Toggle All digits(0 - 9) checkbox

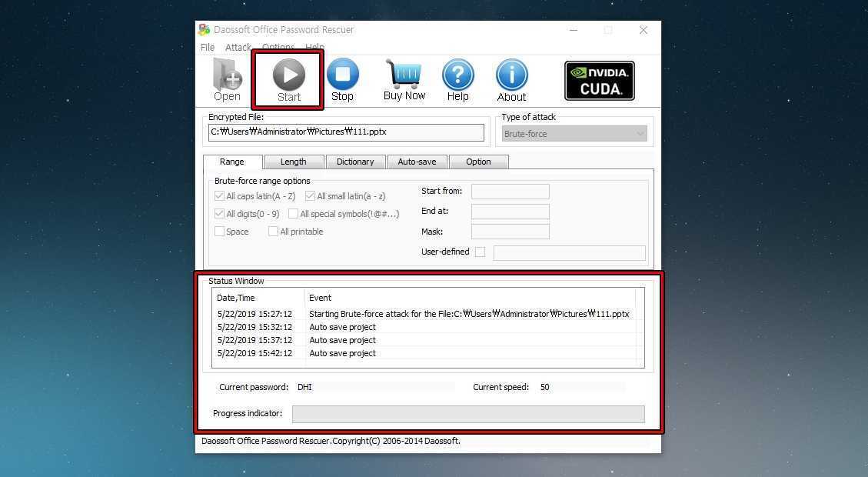click(219, 214)
